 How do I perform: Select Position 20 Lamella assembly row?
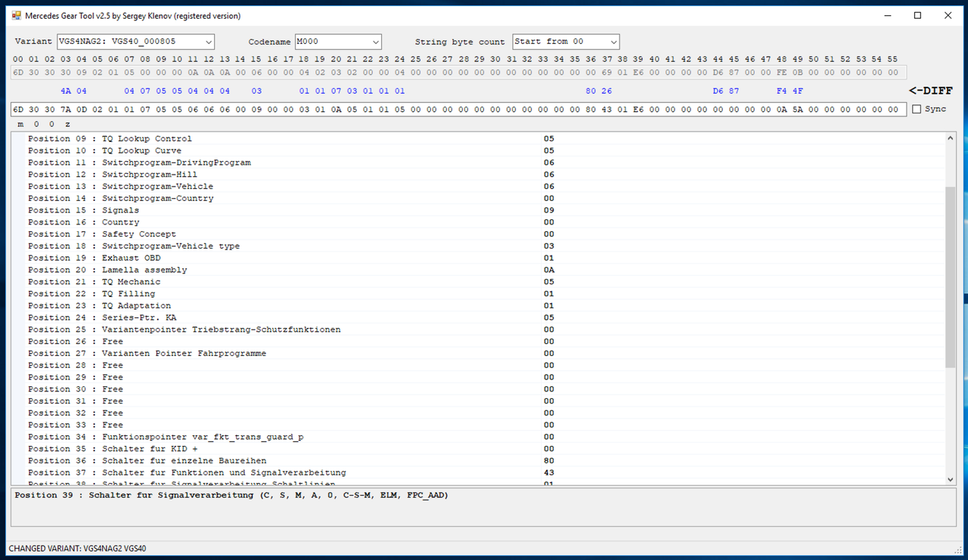pyautogui.click(x=478, y=271)
